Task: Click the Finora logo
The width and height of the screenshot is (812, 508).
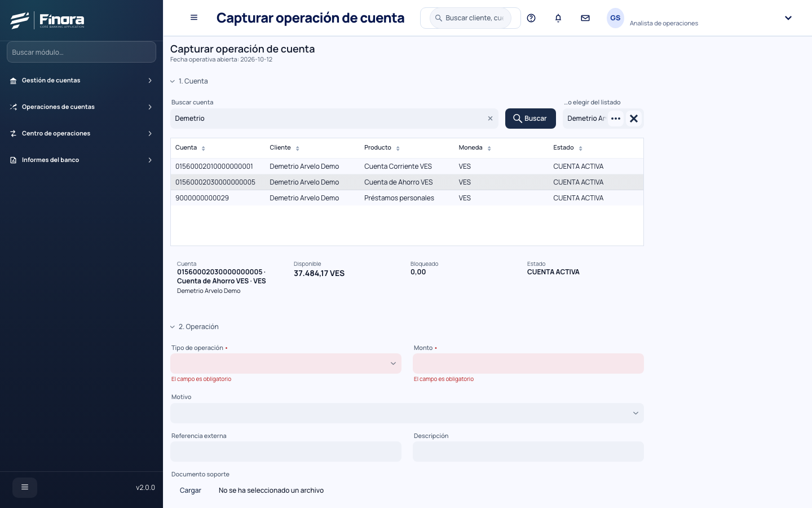Action: [x=47, y=20]
